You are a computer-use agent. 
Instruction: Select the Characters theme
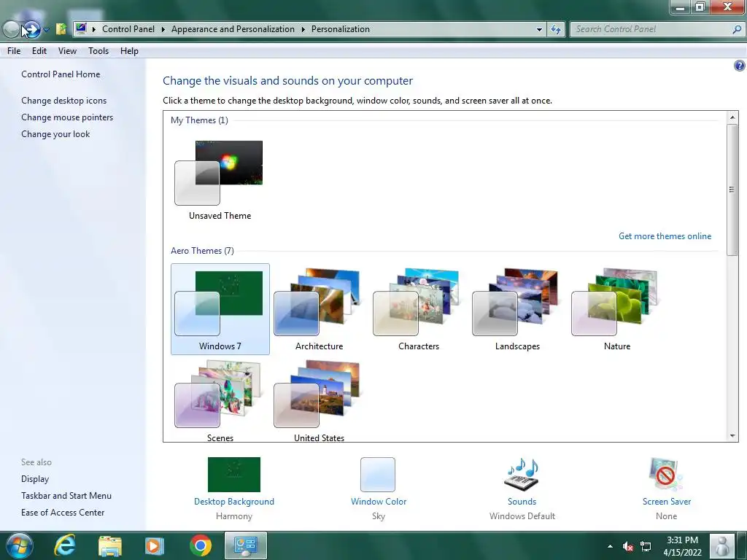coord(418,309)
